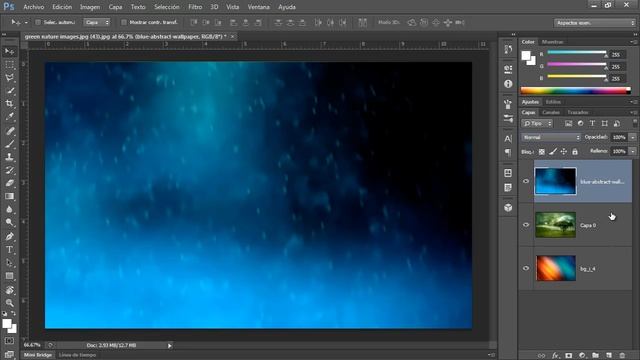Hide the Capa 0 layer

point(526,225)
